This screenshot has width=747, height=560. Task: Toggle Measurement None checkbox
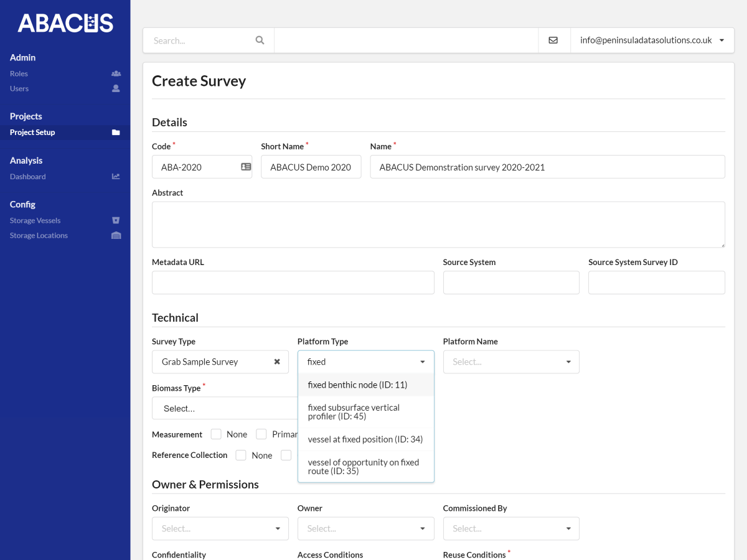pos(216,434)
